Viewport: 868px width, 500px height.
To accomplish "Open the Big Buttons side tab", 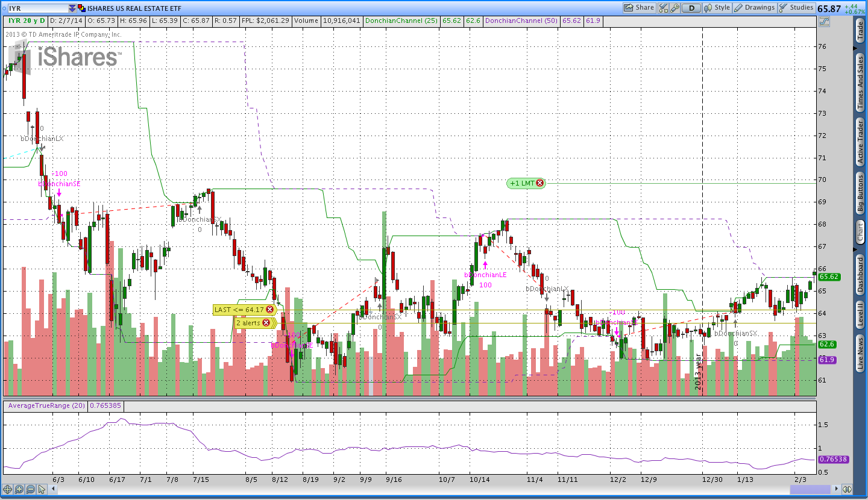I will (861, 193).
